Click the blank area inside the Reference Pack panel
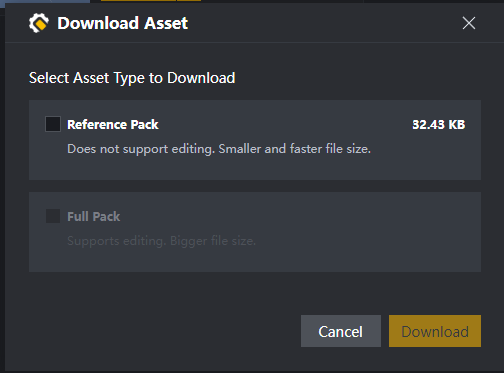This screenshot has height=373, width=504. point(255,167)
